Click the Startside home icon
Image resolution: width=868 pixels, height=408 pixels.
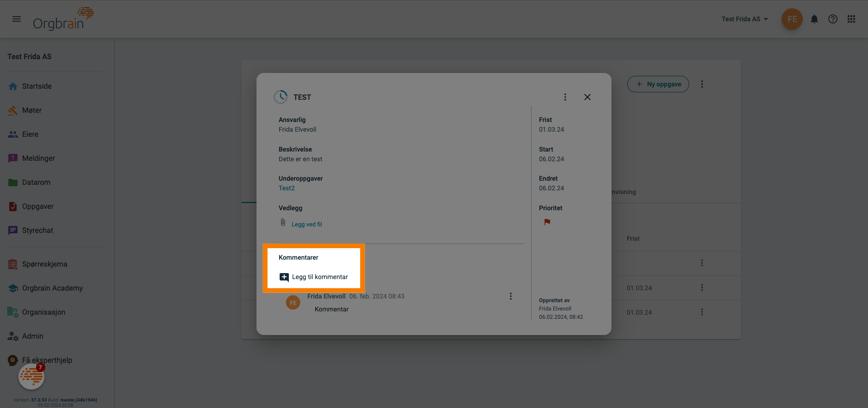pyautogui.click(x=13, y=86)
